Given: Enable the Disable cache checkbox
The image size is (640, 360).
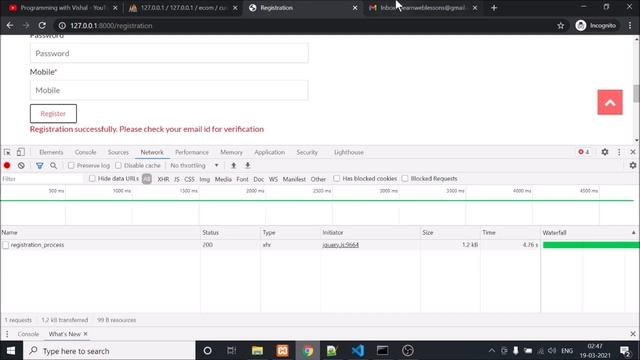Looking at the screenshot, I should (118, 165).
